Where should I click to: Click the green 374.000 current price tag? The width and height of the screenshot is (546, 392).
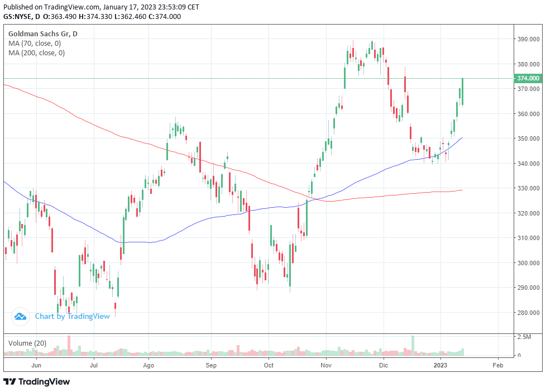(528, 78)
